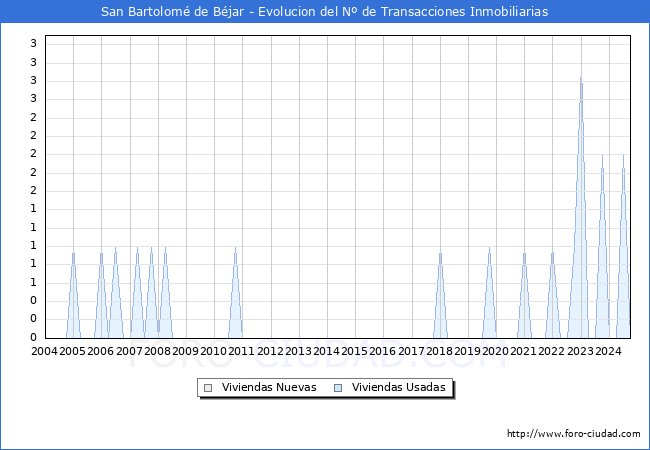Click the 2010 x-axis label
Screen dimensions: 650x450
click(x=213, y=351)
